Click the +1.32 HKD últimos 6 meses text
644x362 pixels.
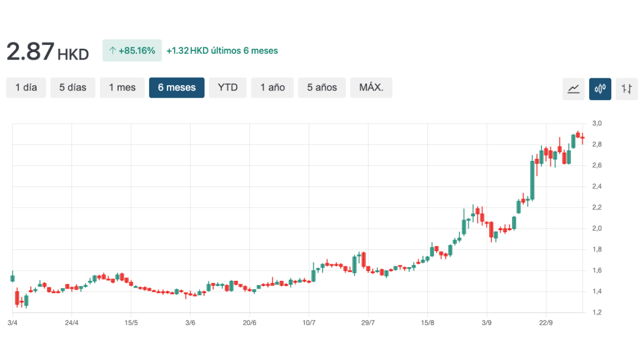222,51
